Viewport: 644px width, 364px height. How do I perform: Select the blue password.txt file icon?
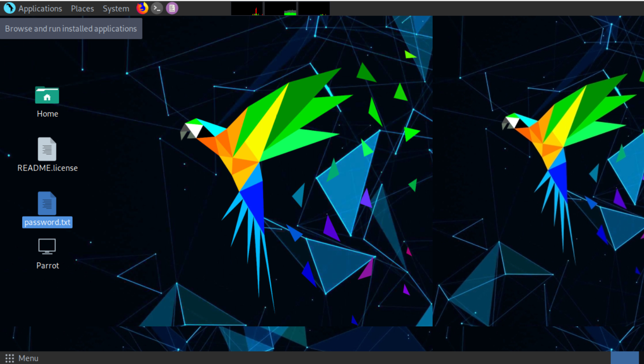[x=47, y=203]
